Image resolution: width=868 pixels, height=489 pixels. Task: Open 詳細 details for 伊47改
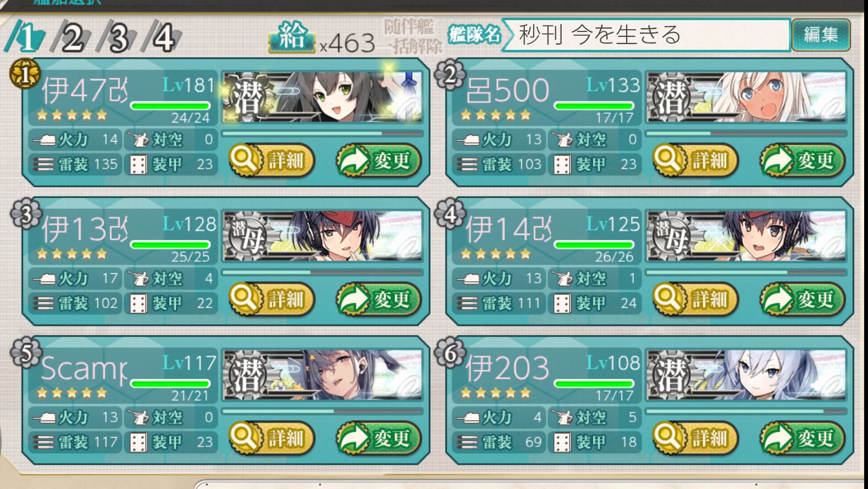(272, 160)
